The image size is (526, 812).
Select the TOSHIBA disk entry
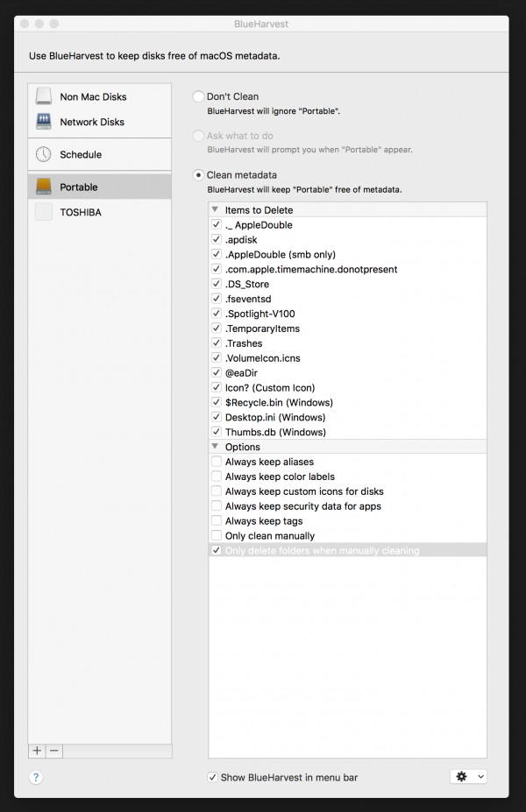coord(99,212)
